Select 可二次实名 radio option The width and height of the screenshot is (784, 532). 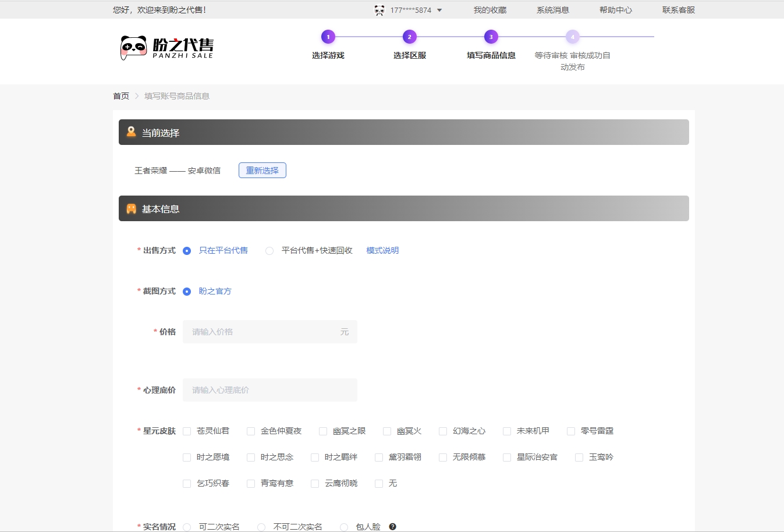(x=187, y=527)
